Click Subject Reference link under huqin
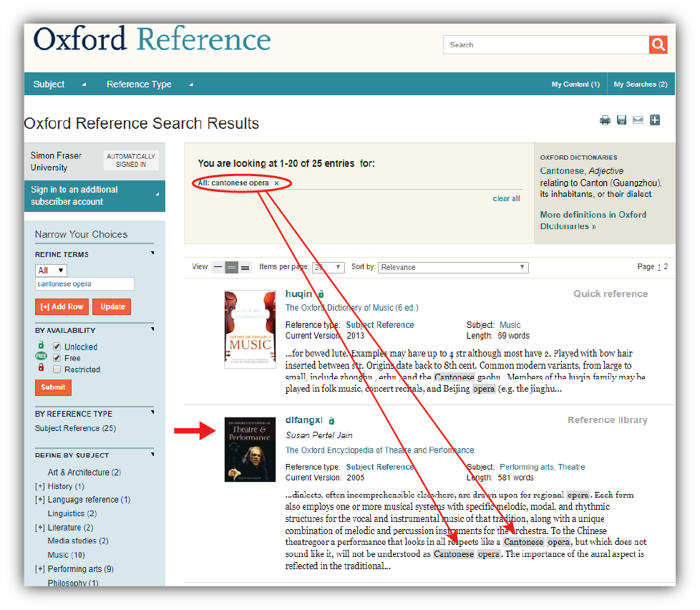This screenshot has width=700, height=610. pos(380,325)
